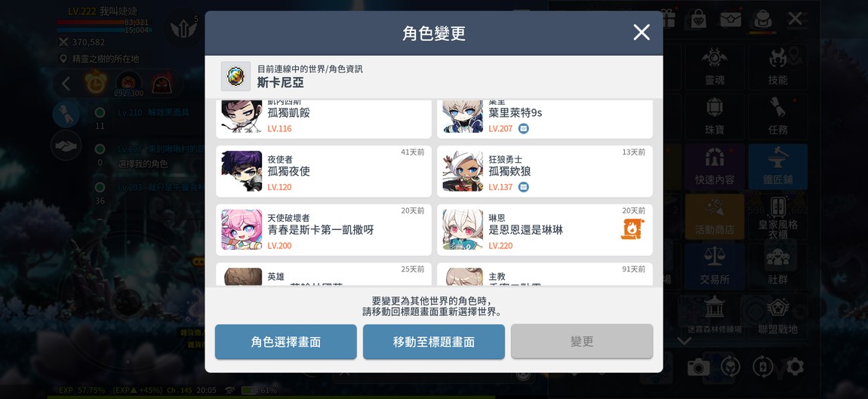
Task: Close the 角色變更 dialog with the X
Action: pyautogui.click(x=641, y=32)
